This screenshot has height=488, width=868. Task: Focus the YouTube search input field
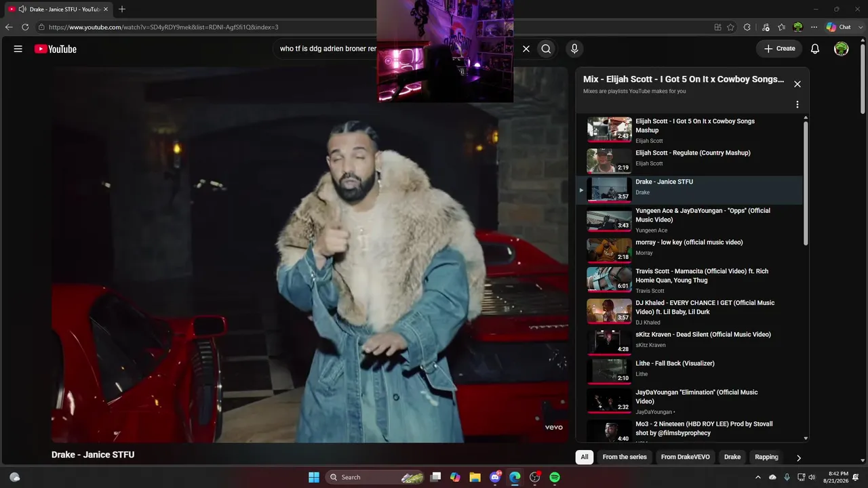coord(329,49)
